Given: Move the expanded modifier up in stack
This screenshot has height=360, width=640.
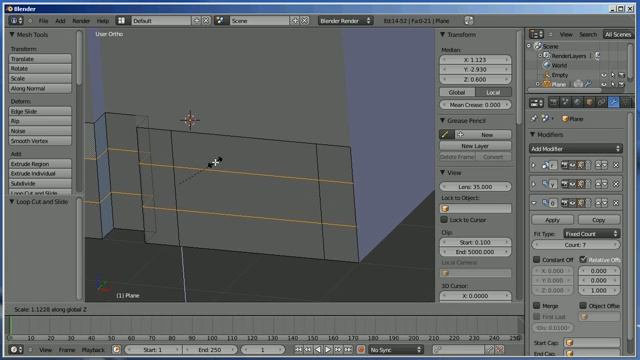Looking at the screenshot, I should [x=598, y=203].
